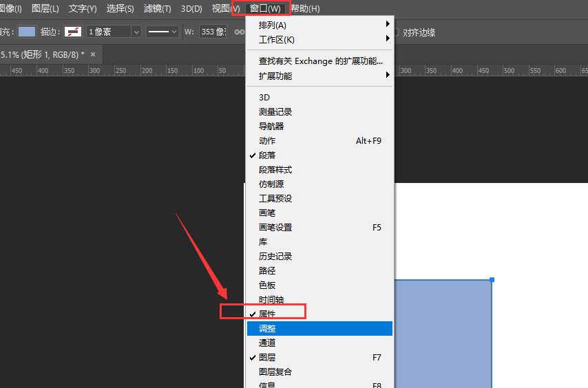Toggle the 段落 (Paragraph) panel entry

267,155
